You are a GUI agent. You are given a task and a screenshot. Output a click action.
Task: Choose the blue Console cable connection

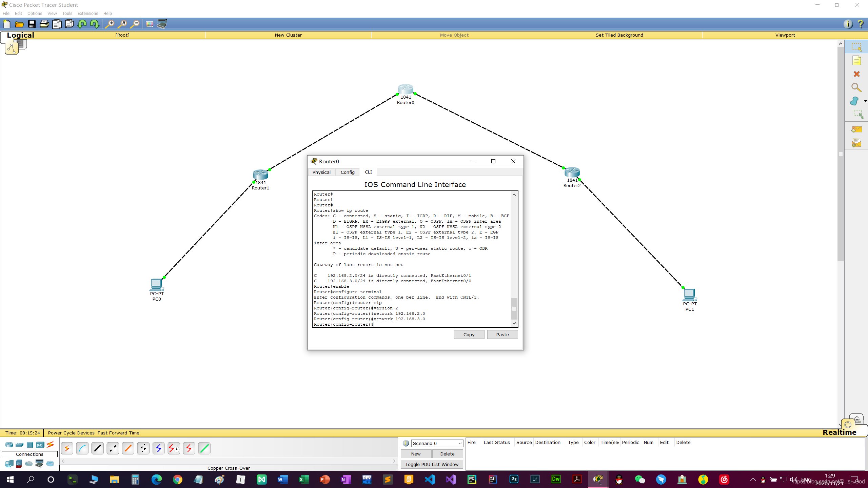pyautogui.click(x=82, y=448)
